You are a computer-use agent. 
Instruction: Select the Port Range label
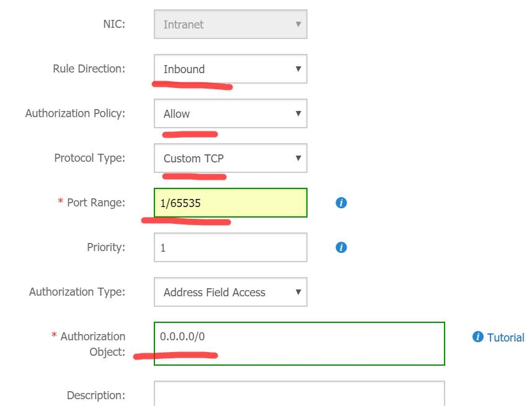click(96, 203)
